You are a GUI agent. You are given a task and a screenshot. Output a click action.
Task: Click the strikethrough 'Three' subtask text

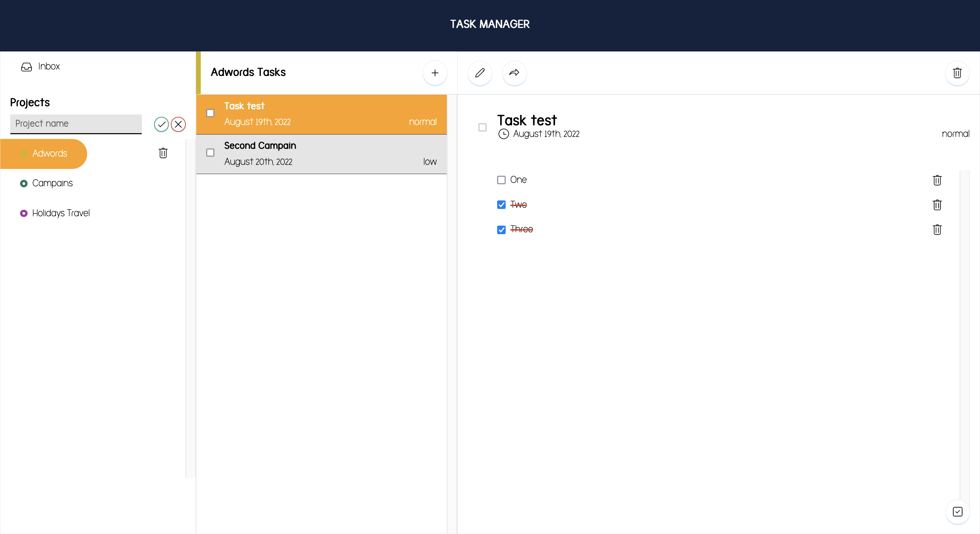pos(521,229)
